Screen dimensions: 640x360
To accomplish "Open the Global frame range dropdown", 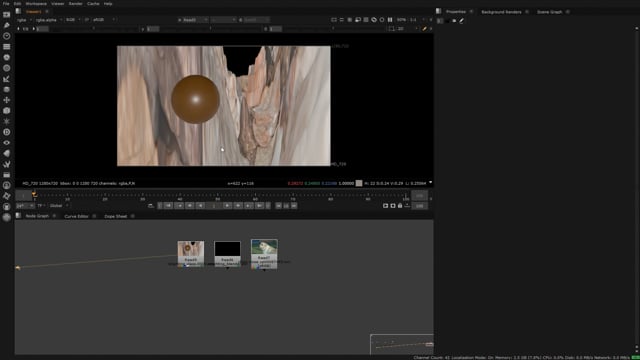I will 59,206.
